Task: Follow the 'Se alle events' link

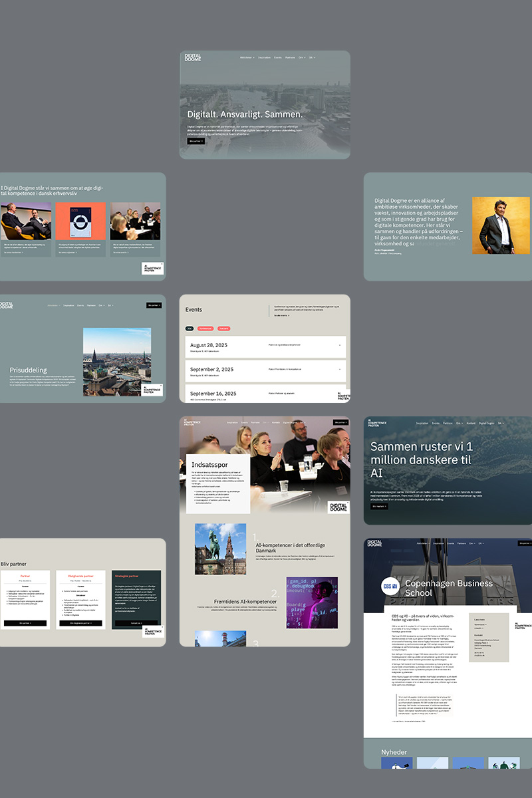Action: (282, 315)
